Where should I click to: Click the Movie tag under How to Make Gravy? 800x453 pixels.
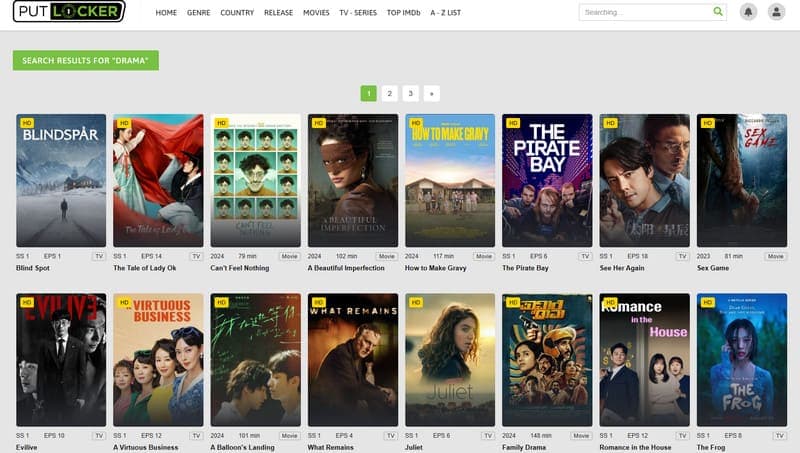point(484,256)
